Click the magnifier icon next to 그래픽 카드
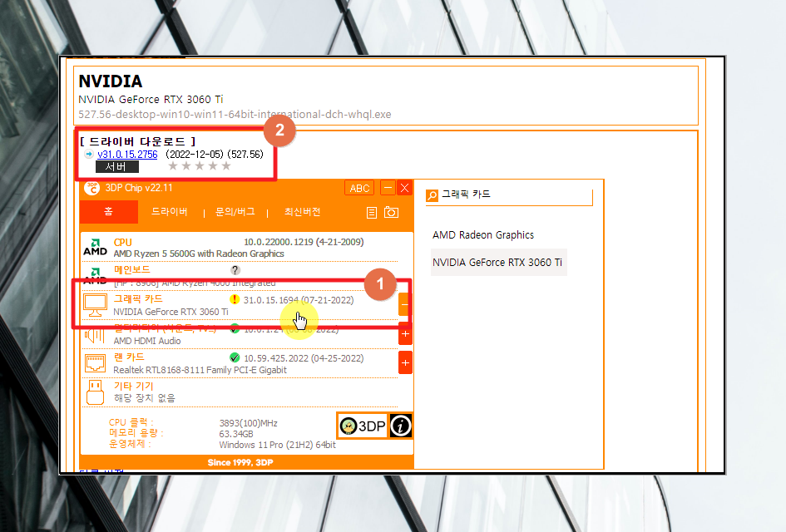The image size is (786, 532). pyautogui.click(x=433, y=195)
